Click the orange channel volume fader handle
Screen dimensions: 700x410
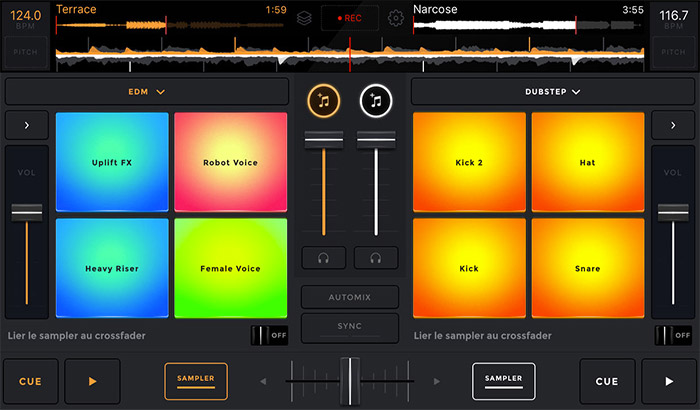tap(324, 140)
